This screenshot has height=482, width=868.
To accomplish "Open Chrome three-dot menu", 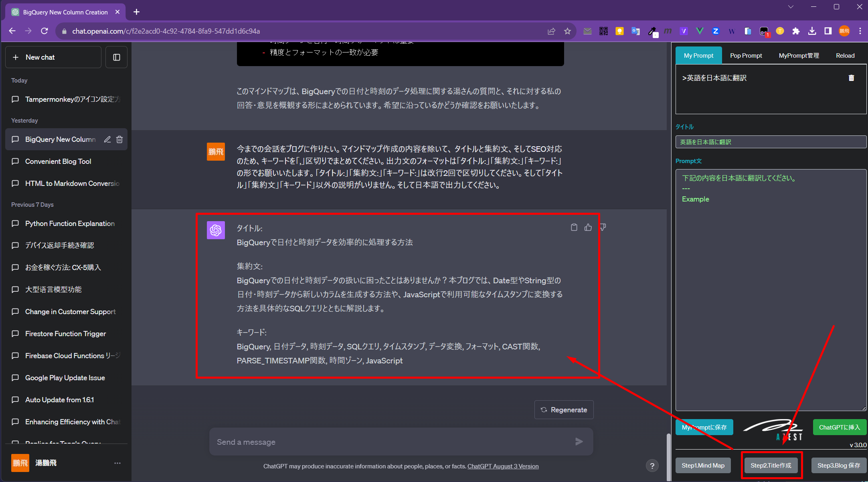I will pos(860,31).
